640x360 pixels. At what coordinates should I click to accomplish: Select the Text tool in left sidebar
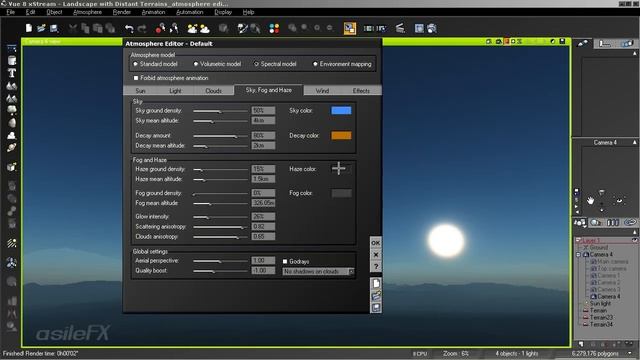[12, 73]
